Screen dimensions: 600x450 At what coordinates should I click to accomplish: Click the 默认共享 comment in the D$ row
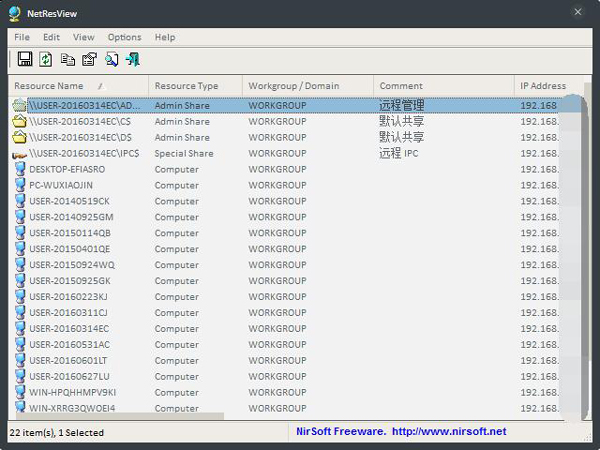pyautogui.click(x=401, y=137)
